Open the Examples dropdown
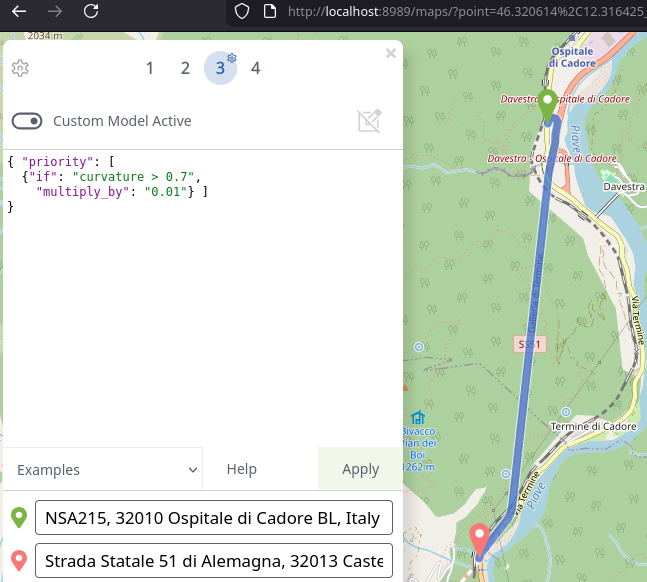This screenshot has width=647, height=582. click(x=107, y=469)
